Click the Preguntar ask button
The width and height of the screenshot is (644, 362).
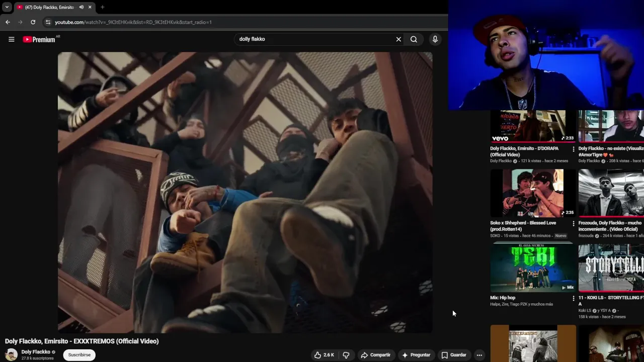(416, 355)
